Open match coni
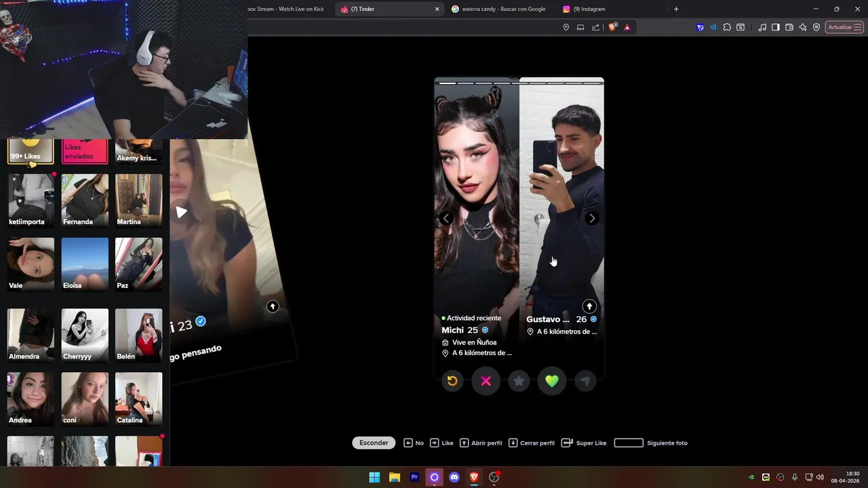 pos(85,399)
